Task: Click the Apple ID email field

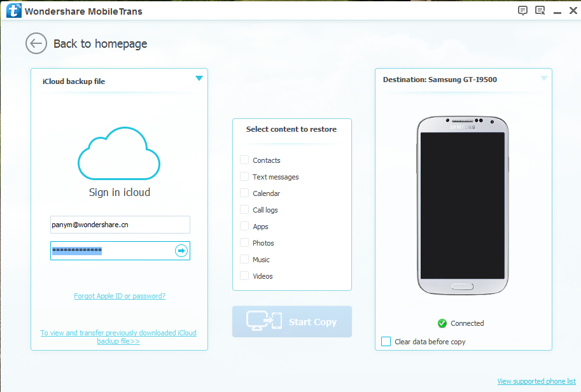Action: (120, 225)
